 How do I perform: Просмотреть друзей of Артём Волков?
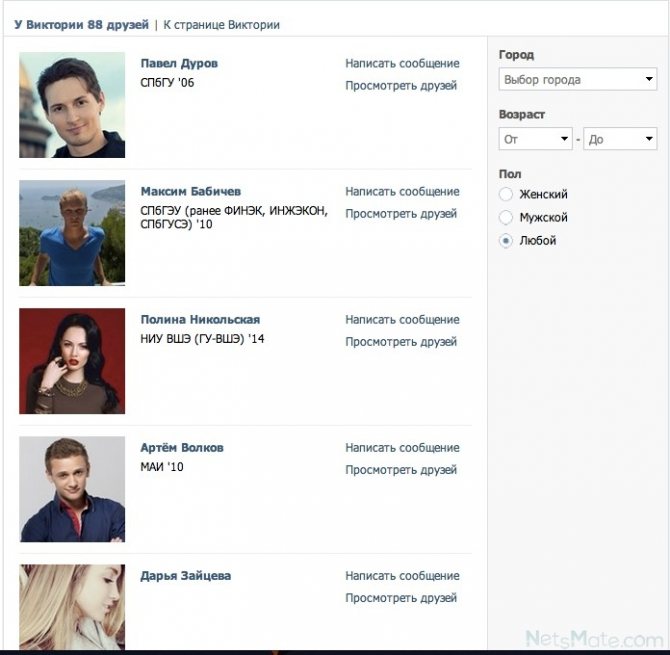[x=401, y=470]
